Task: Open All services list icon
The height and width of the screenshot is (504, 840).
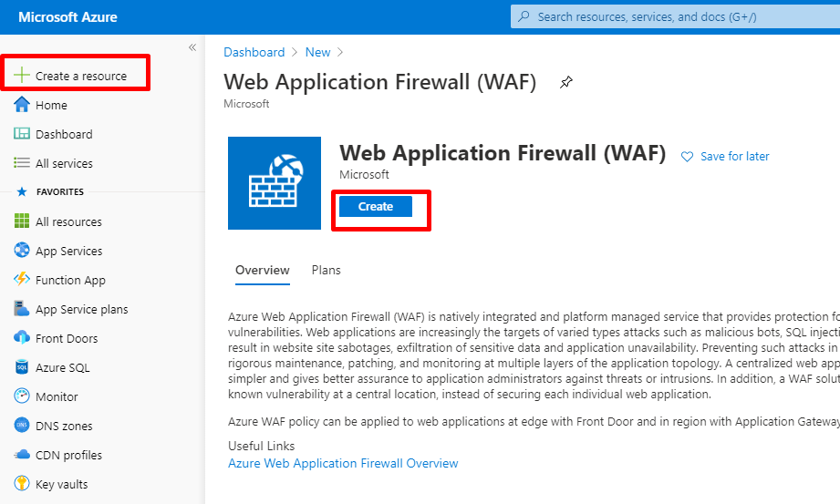Action: pyautogui.click(x=21, y=162)
